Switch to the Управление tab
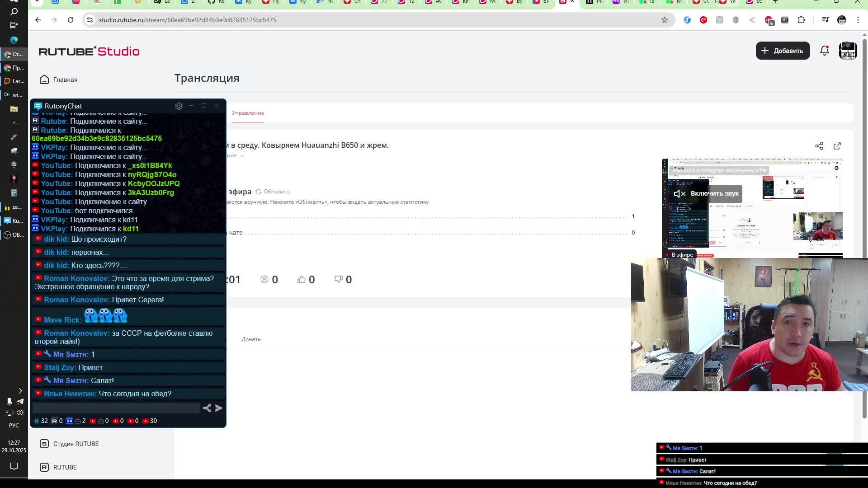Viewport: 868px width, 488px height. coord(248,113)
